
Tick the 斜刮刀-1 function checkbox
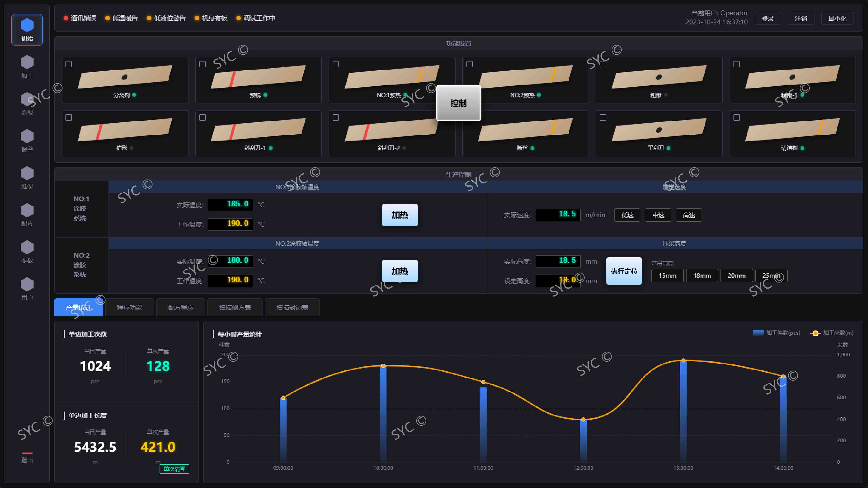[x=203, y=117]
